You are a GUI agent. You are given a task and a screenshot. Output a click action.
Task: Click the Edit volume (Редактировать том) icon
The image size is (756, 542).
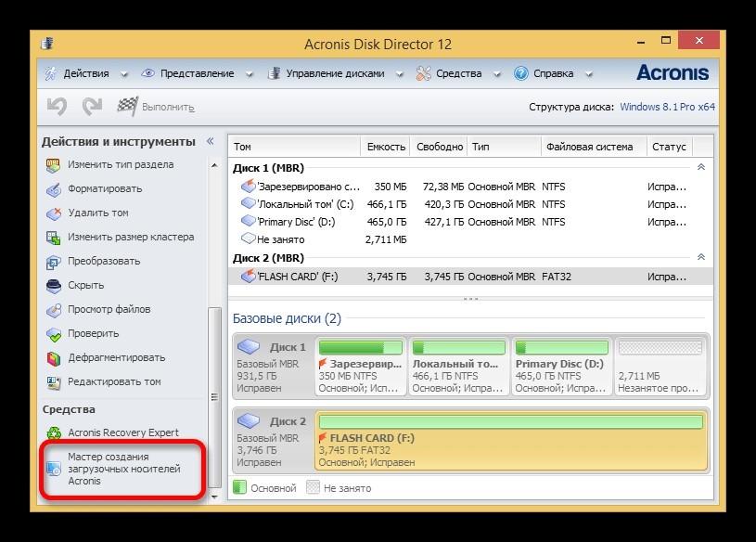click(x=54, y=382)
